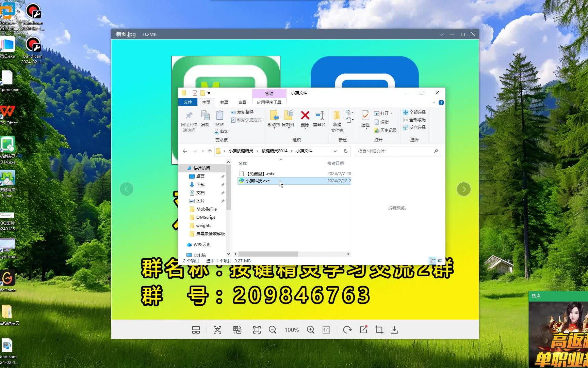Refresh the Explorer folder view
This screenshot has width=588, height=368.
pos(346,151)
